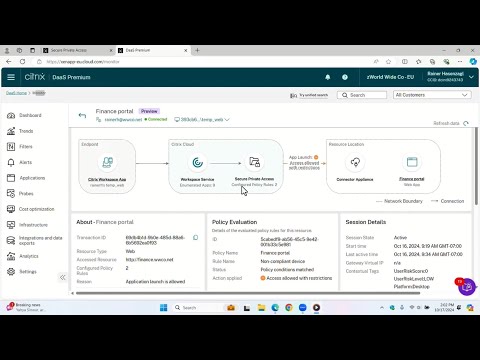
Task: Click the user email under Finance portal
Action: point(123,120)
